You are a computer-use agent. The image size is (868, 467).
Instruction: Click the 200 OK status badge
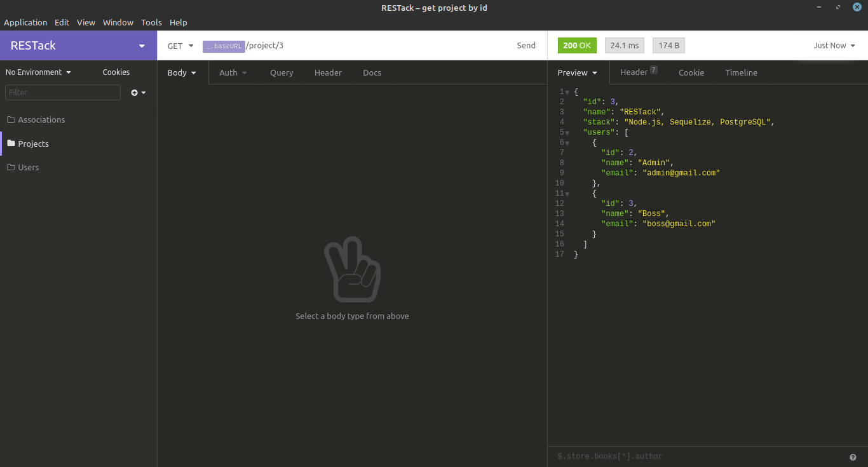(577, 46)
